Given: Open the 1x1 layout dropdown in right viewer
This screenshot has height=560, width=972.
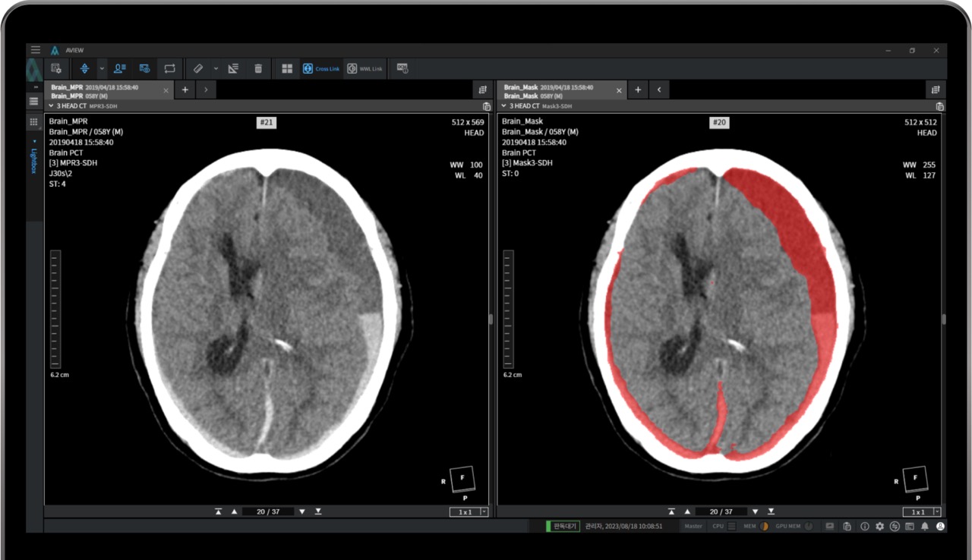Looking at the screenshot, I should [936, 512].
